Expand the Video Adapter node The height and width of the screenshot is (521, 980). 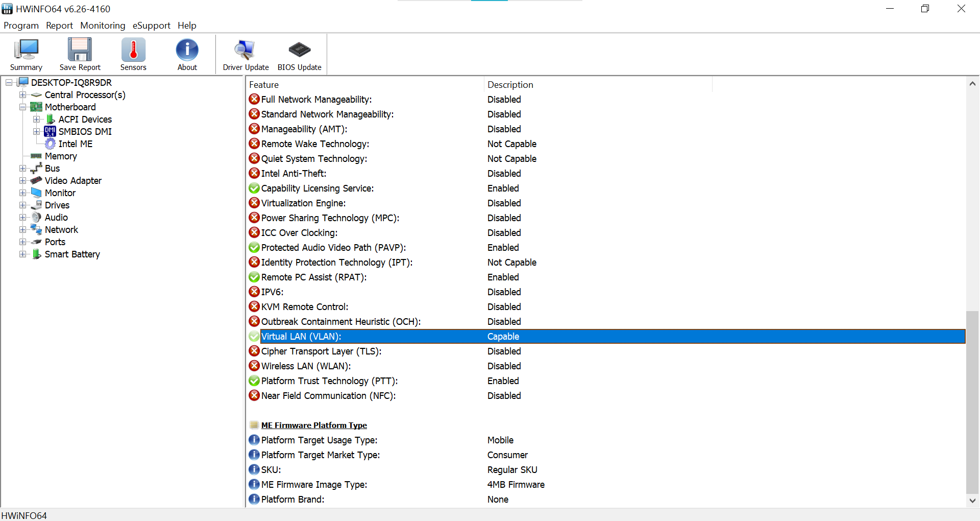22,180
